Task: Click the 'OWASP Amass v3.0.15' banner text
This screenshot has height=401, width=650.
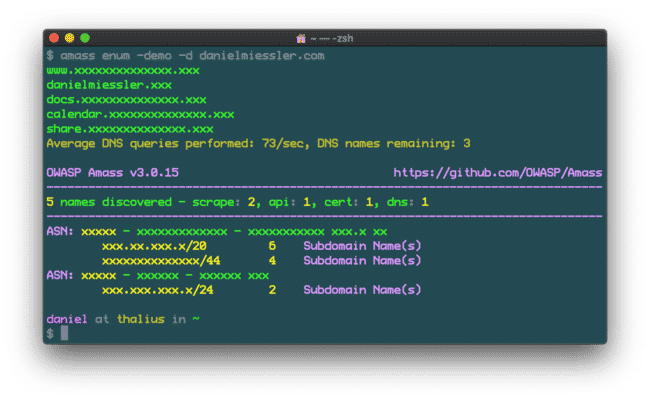Action: click(112, 173)
